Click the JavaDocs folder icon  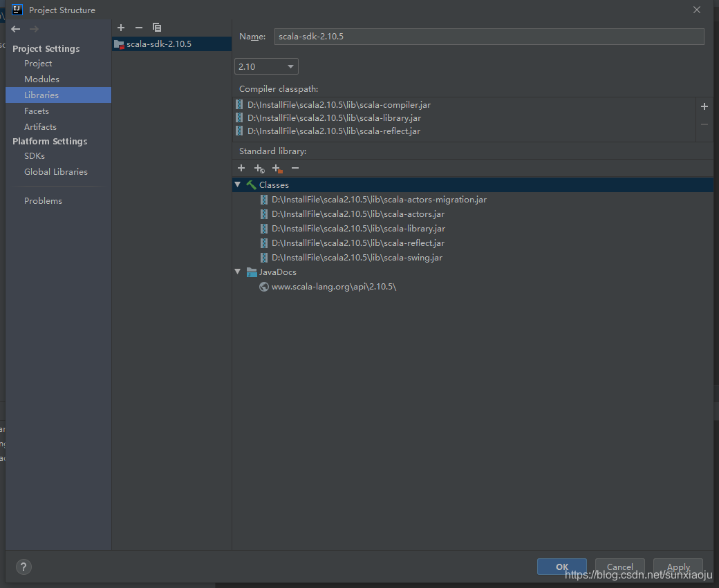pos(252,272)
